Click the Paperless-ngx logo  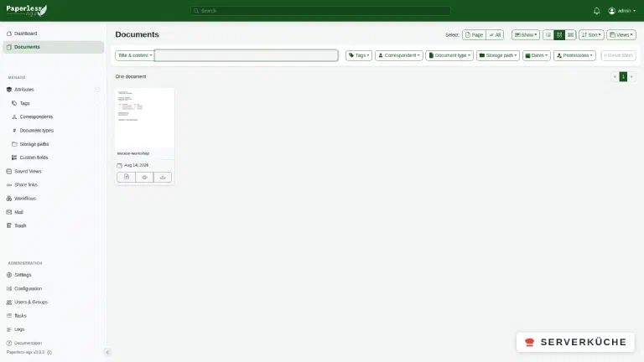point(27,10)
